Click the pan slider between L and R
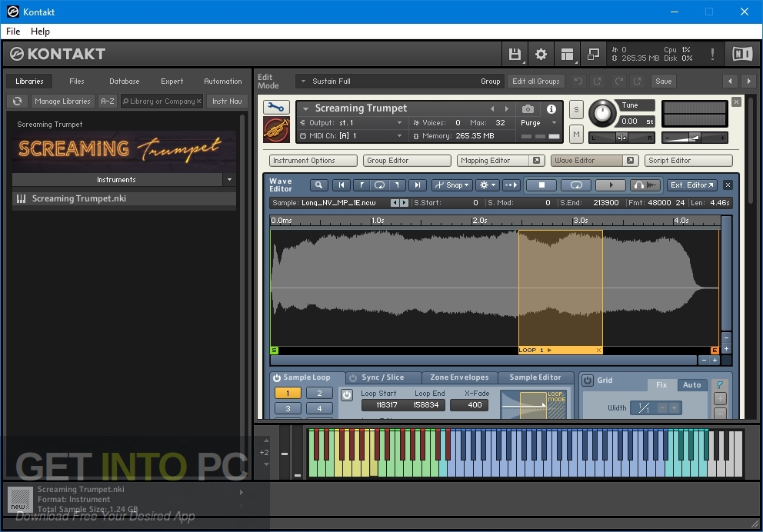Image resolution: width=763 pixels, height=532 pixels. coord(621,138)
